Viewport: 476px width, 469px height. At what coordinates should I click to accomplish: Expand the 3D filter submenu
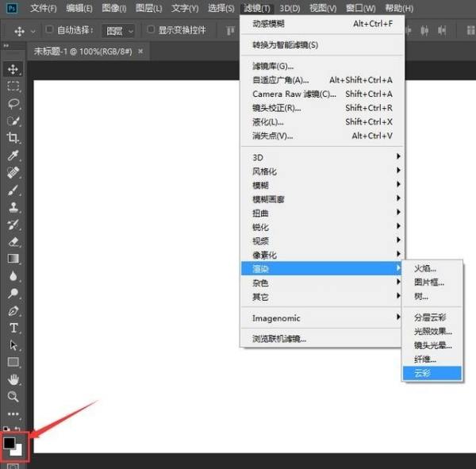coord(321,157)
